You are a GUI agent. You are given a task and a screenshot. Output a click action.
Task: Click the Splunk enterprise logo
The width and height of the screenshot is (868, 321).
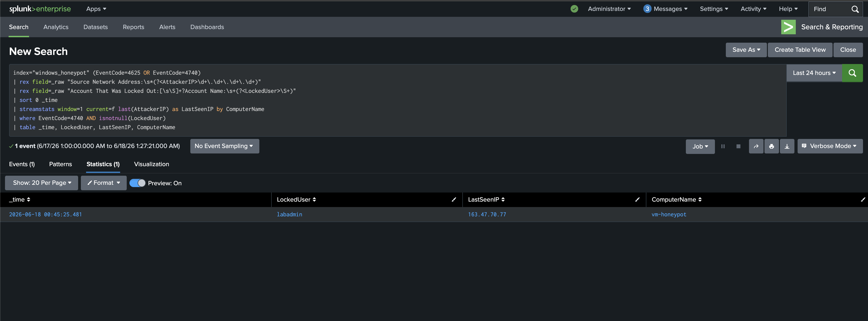click(x=40, y=9)
